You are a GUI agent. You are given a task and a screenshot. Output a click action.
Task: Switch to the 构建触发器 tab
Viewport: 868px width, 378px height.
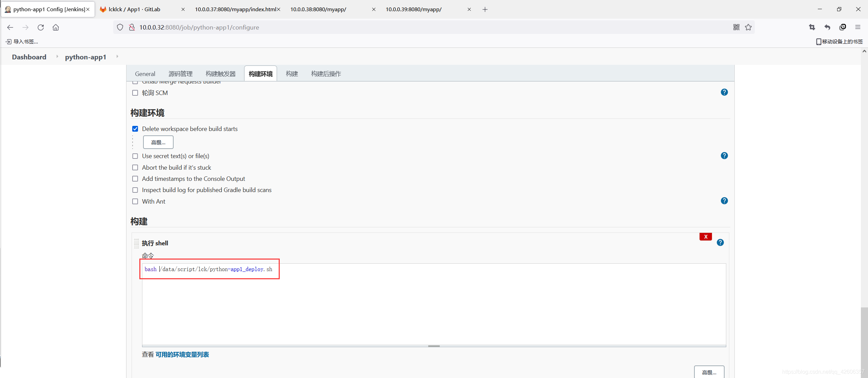pos(220,74)
